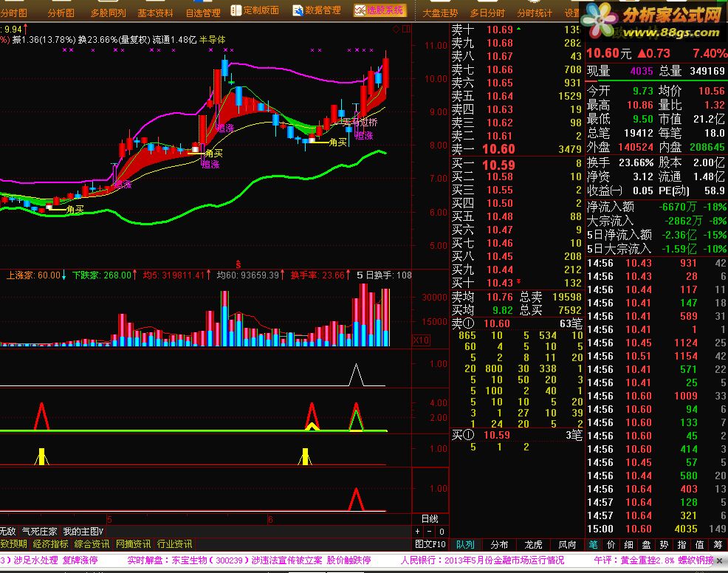
Task: Open the 定制版面 layout icon button
Action: [255, 10]
